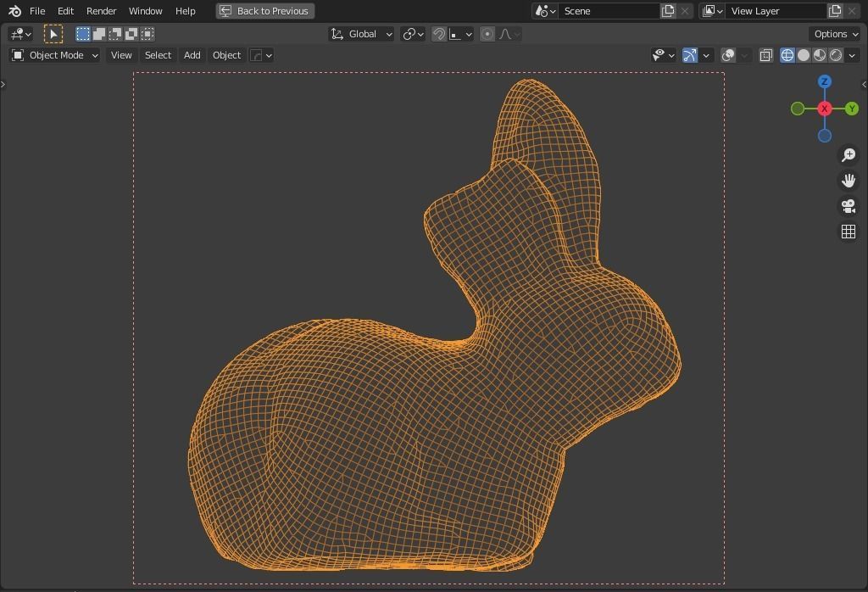Open proportional editing falloff dropdown
The image size is (868, 592).
coord(509,34)
